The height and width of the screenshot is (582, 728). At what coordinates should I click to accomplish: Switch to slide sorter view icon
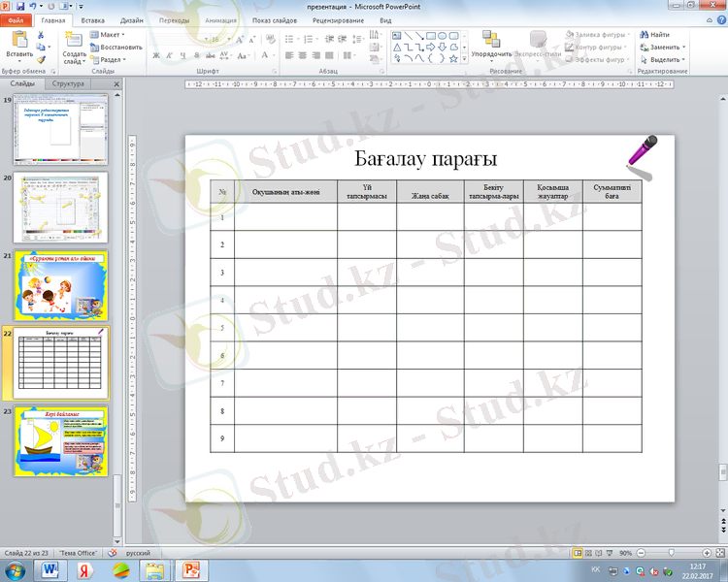click(x=590, y=552)
